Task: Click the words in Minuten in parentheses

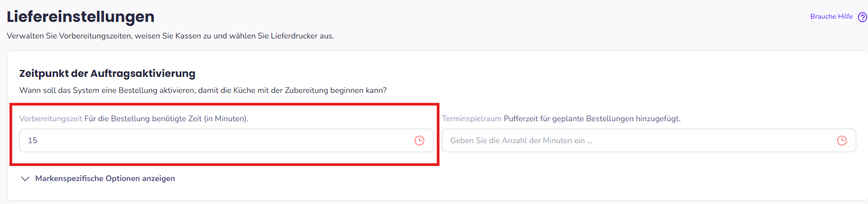Action: click(225, 119)
